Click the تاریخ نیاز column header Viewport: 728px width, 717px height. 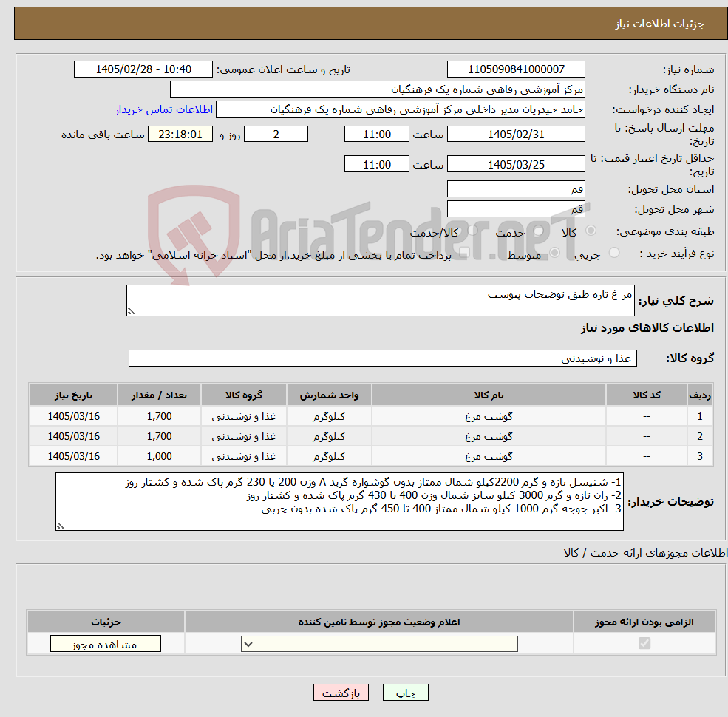73,395
